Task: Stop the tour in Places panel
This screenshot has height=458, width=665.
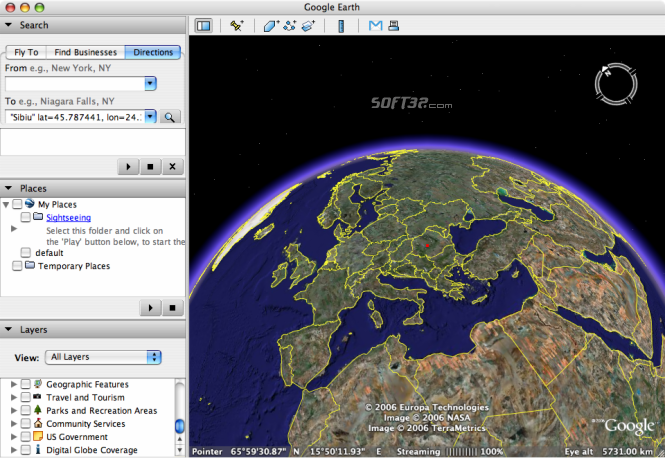Action: (172, 308)
